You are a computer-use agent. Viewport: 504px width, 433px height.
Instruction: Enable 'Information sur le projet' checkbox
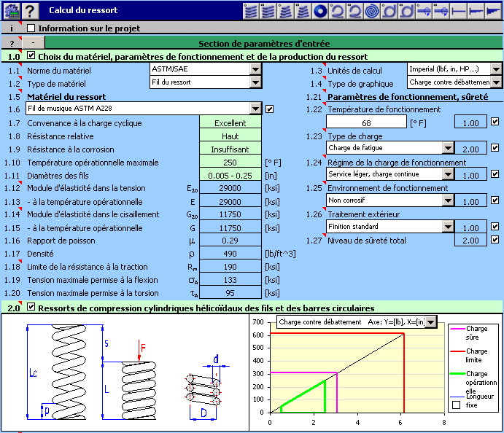tap(31, 28)
